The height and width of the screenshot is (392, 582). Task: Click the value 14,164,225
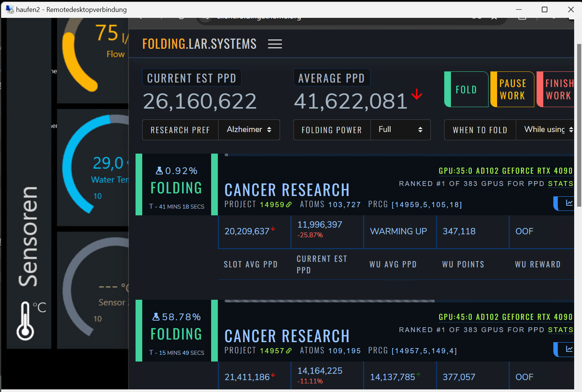click(320, 371)
